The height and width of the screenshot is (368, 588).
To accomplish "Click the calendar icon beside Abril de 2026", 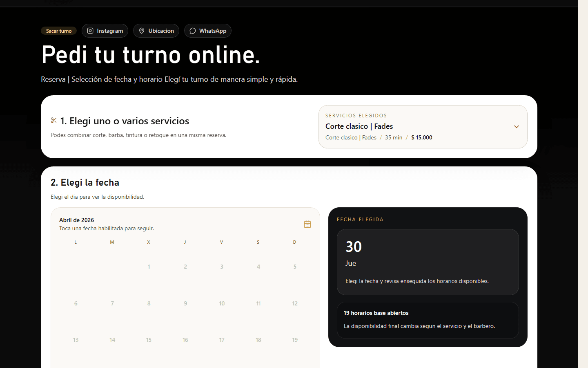I will [x=307, y=224].
